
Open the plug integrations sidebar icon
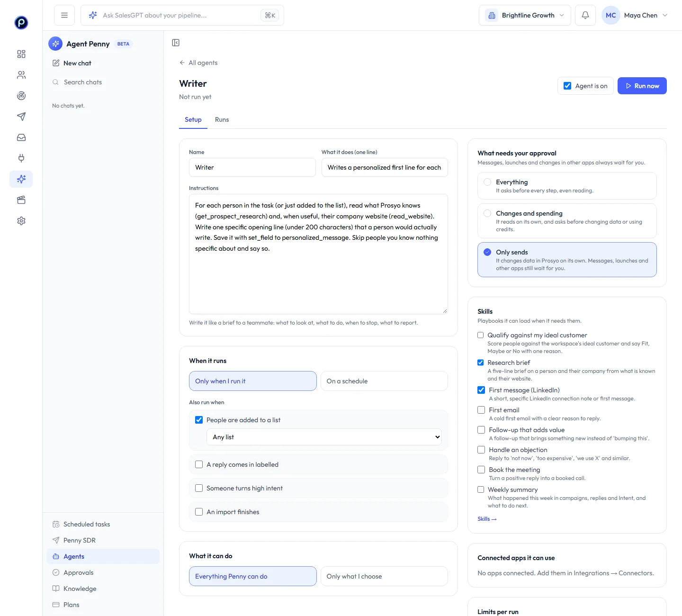coord(21,158)
